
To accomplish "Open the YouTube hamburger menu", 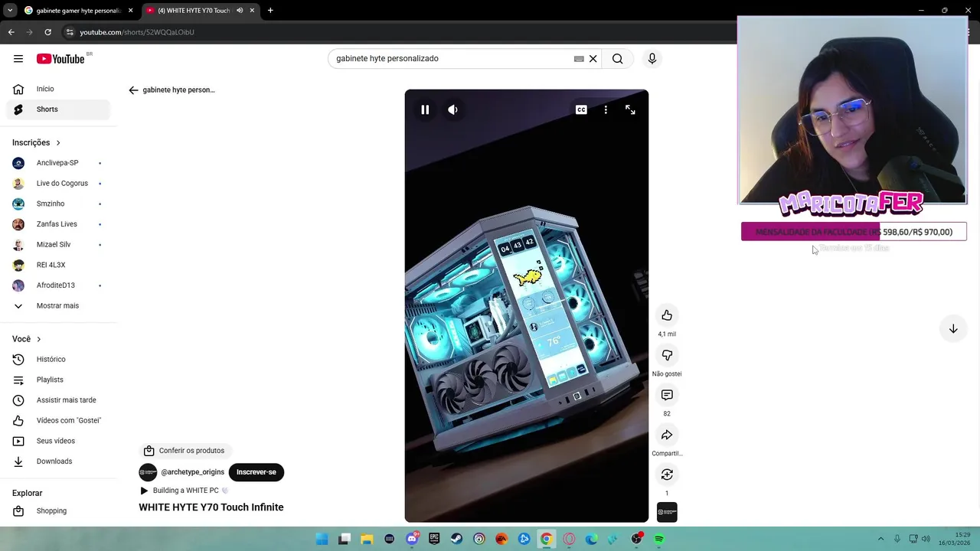I will pyautogui.click(x=18, y=59).
